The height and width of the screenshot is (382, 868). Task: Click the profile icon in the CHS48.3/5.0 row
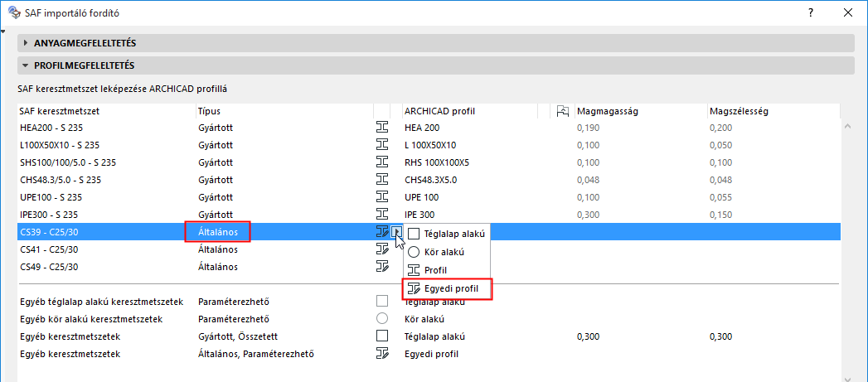coord(382,179)
